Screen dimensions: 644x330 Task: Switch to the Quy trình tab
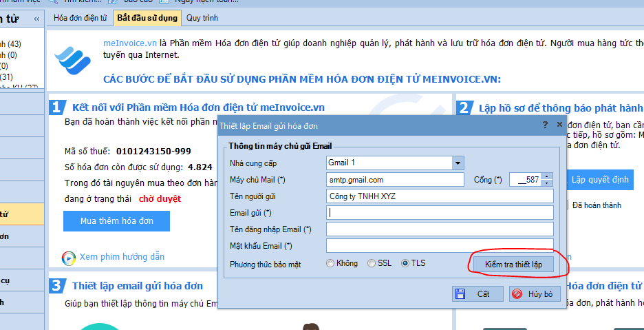coord(202,18)
